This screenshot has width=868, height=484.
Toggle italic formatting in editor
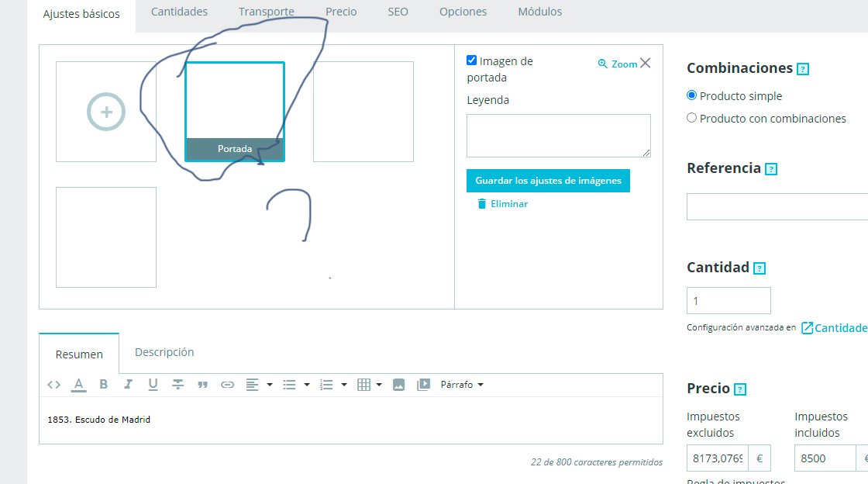pos(128,384)
